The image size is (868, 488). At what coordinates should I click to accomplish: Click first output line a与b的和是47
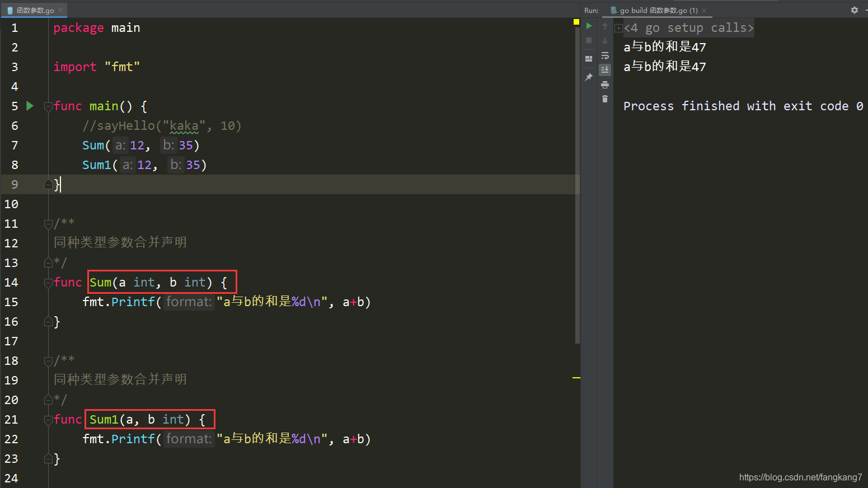[665, 47]
